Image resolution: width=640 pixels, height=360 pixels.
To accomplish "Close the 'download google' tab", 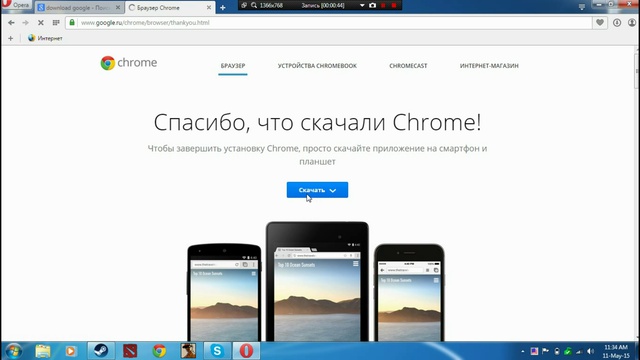I will [x=118, y=8].
